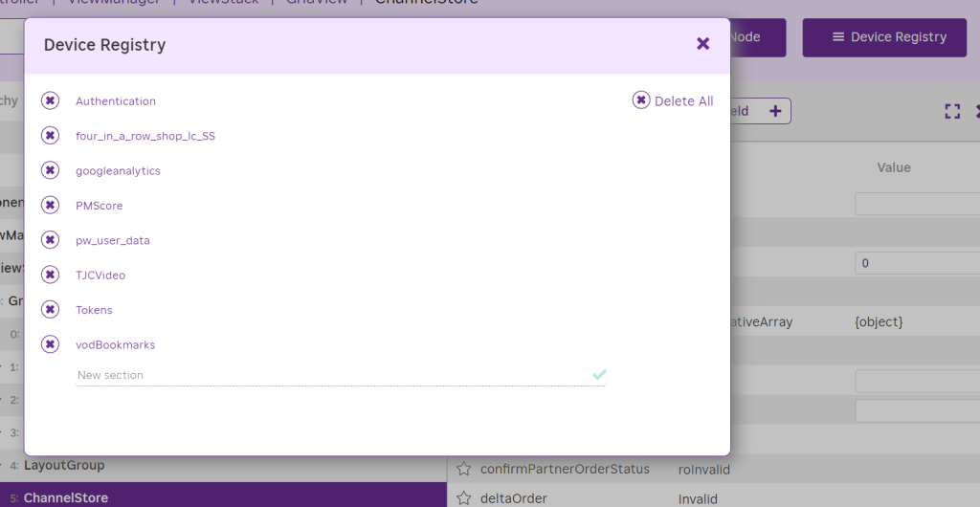Open the PMScore section
The height and width of the screenshot is (507, 980).
tap(100, 206)
